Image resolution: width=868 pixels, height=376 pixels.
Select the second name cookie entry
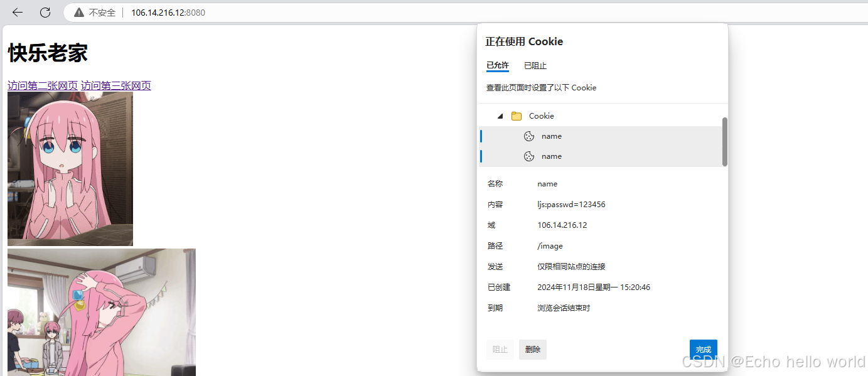[x=601, y=156]
